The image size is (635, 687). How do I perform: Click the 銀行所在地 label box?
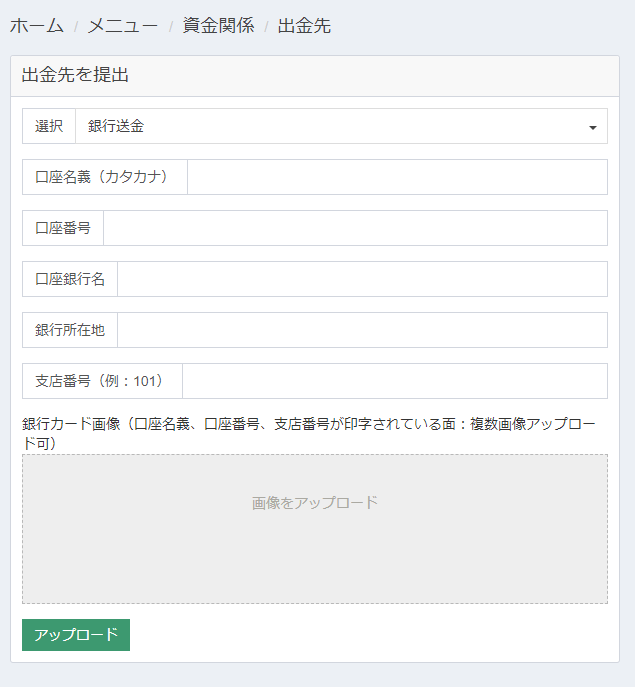(x=70, y=330)
